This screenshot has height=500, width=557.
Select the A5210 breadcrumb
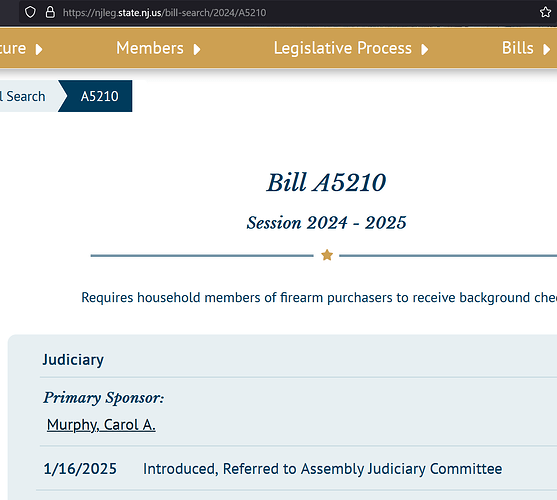coord(99,96)
